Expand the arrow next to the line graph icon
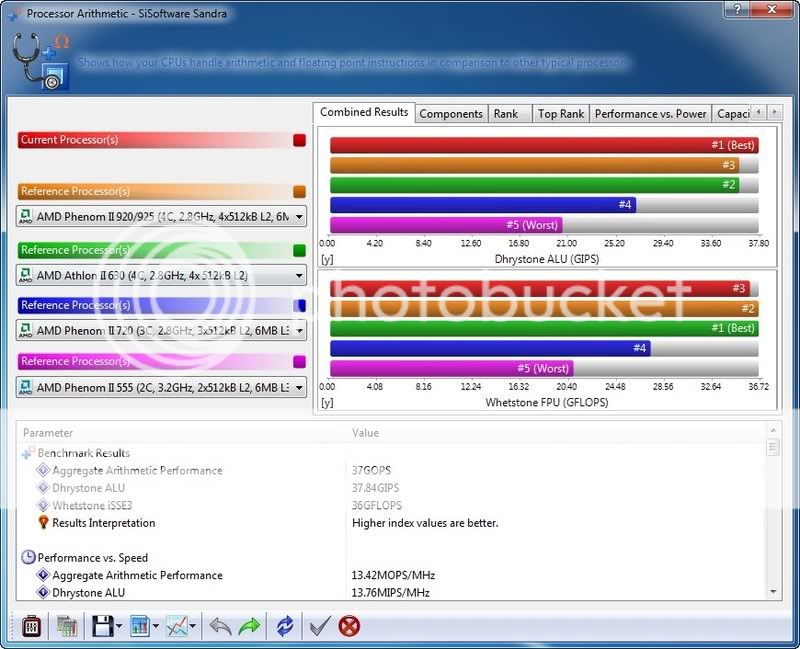 pyautogui.click(x=192, y=626)
